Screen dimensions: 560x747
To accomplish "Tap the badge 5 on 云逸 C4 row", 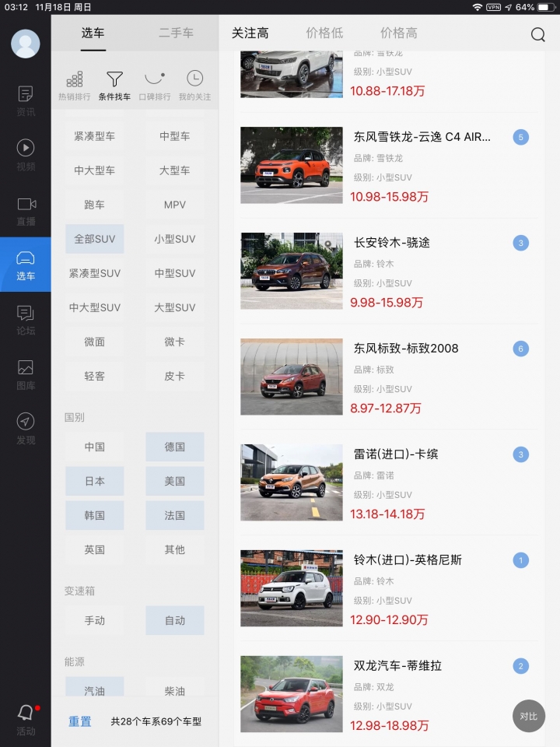I will point(520,137).
